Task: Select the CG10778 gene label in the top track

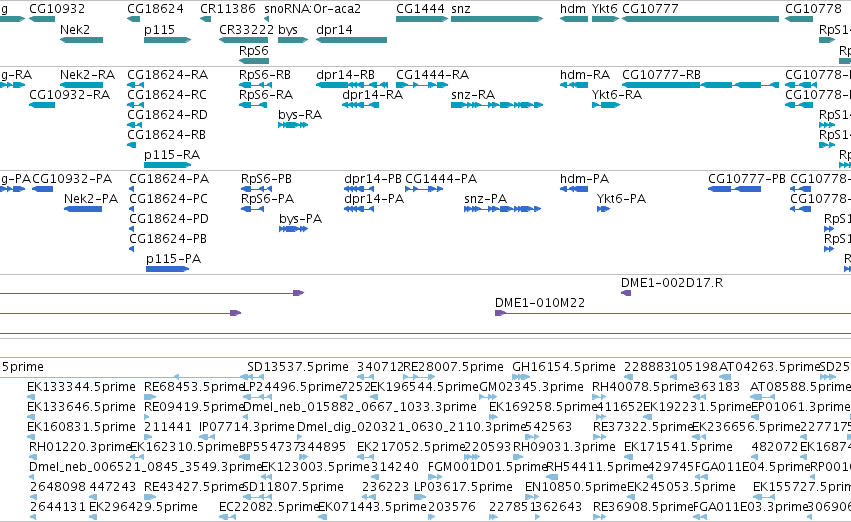Action: point(813,9)
